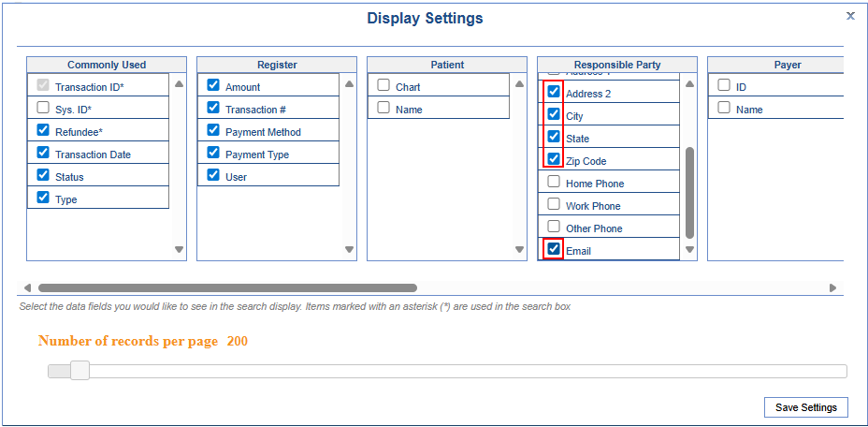Uncheck the User checkbox in Register
The height and width of the screenshot is (427, 868).
(x=213, y=175)
